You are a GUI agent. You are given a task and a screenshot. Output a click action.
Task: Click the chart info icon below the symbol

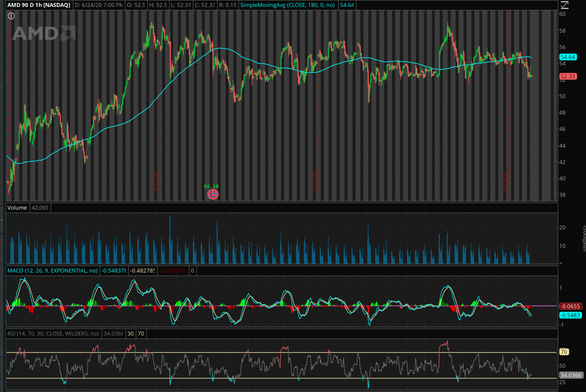[11, 16]
